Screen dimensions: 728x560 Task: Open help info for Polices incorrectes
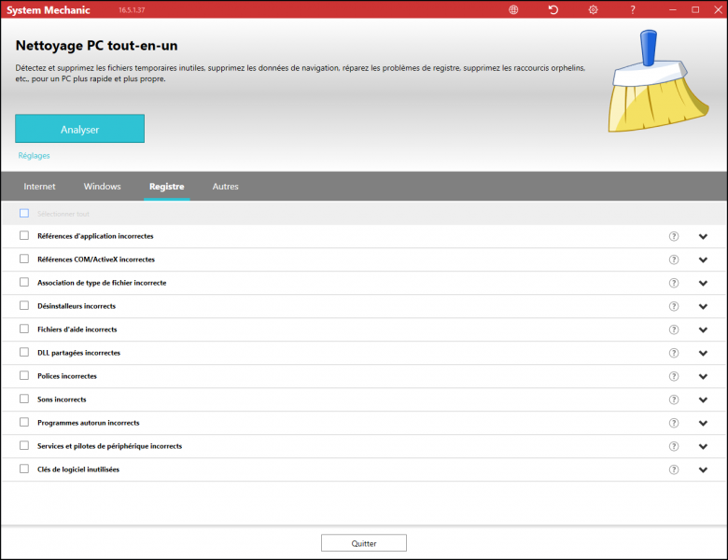(x=674, y=376)
